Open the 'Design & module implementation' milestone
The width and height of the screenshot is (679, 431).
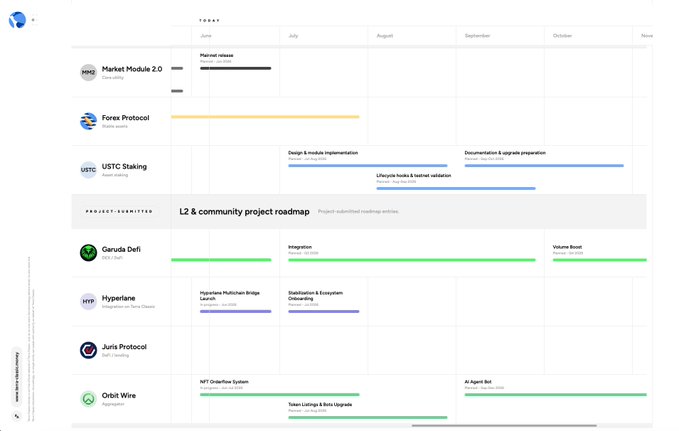click(x=323, y=153)
